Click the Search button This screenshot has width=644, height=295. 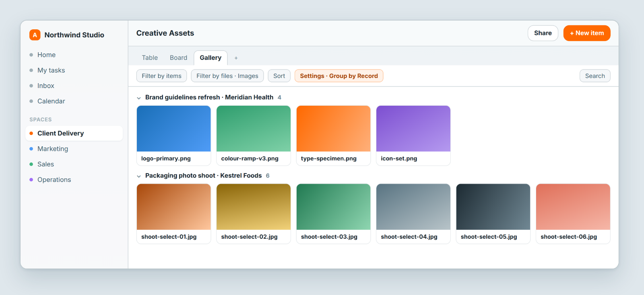pyautogui.click(x=595, y=76)
